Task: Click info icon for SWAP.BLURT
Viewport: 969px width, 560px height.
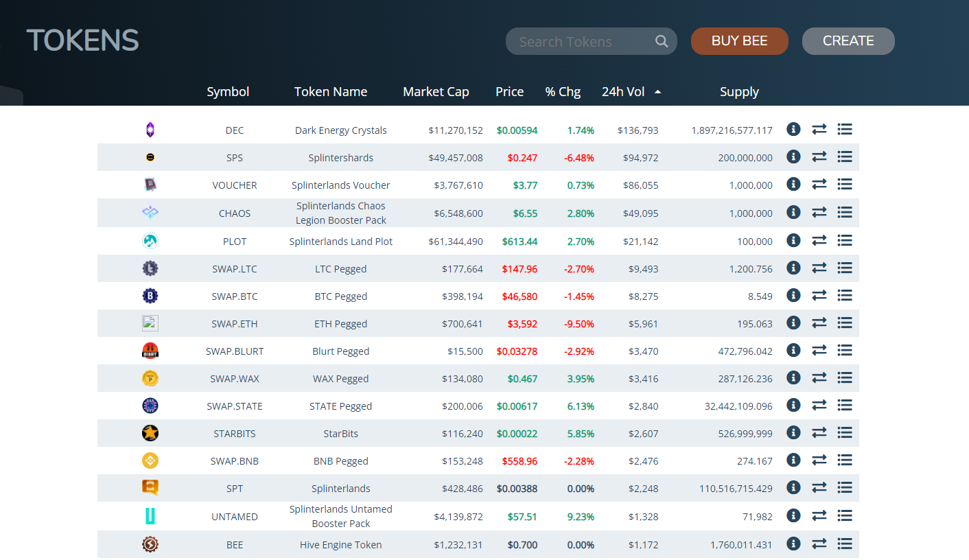Action: coord(793,350)
